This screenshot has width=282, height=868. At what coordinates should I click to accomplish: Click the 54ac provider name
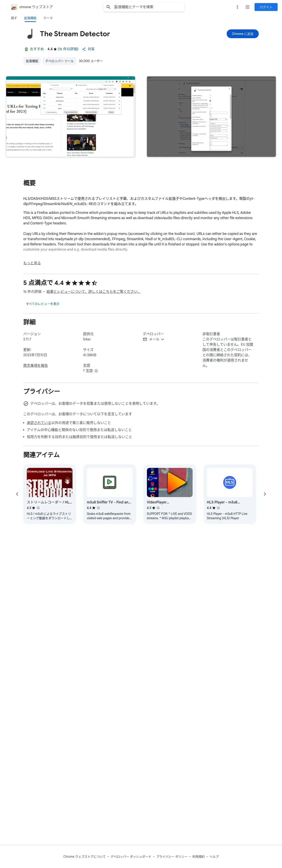[x=87, y=339]
